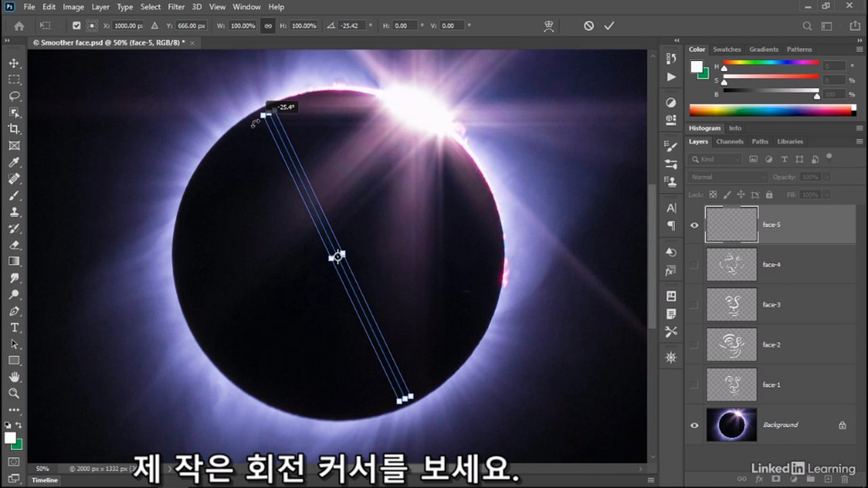Open the Fill dropdown arrow

click(827, 195)
